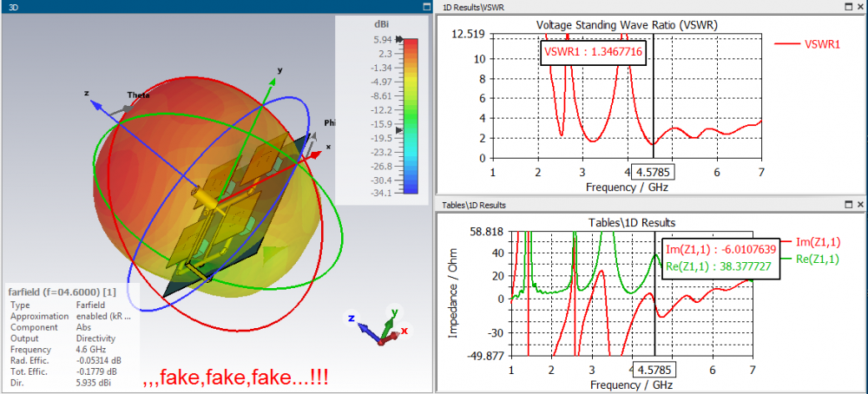Maximize the 1D Results VSWR panel
The height and width of the screenshot is (394, 868).
pos(849,7)
